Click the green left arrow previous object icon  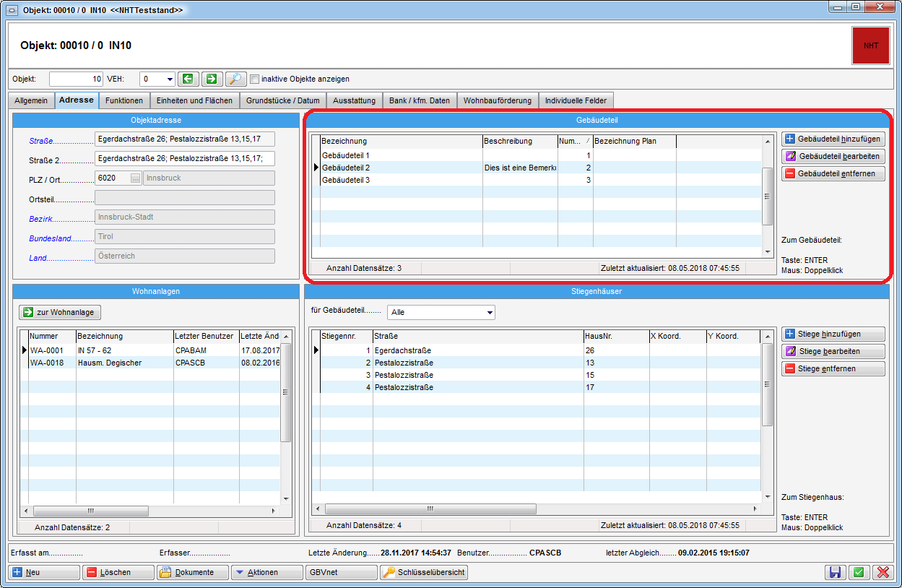(x=188, y=79)
